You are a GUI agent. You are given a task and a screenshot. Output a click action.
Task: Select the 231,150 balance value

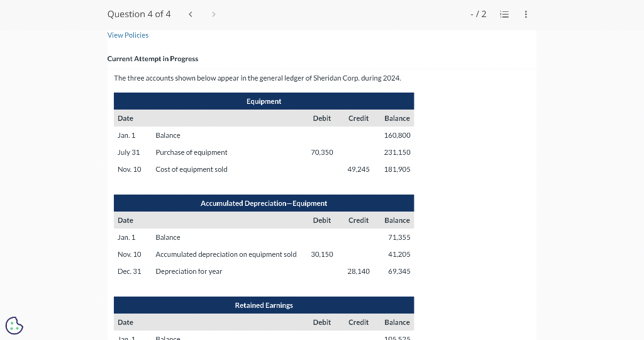tap(397, 152)
